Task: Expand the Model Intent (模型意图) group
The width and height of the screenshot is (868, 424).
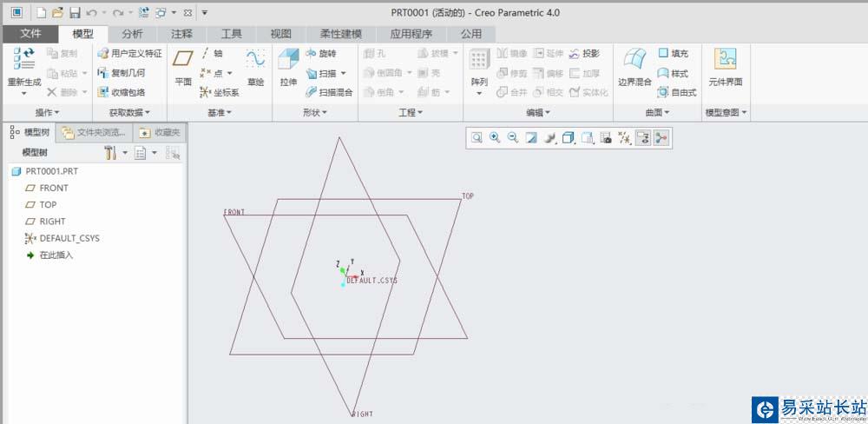Action: tap(727, 112)
